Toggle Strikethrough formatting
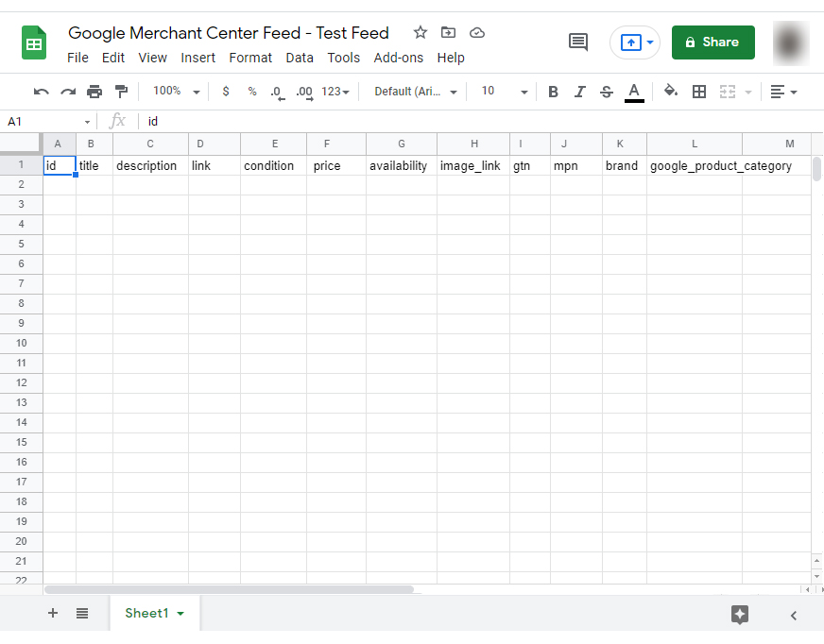Viewport: 824px width, 644px height. coord(607,92)
